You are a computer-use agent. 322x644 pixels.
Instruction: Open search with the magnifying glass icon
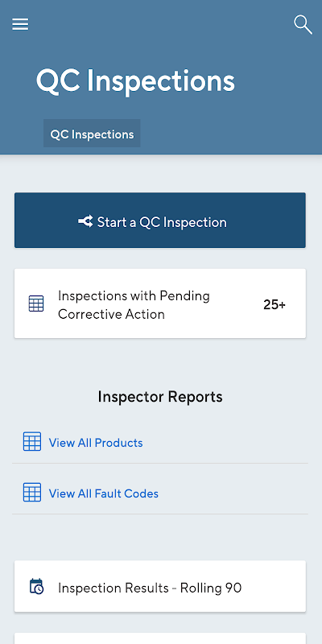[x=303, y=25]
